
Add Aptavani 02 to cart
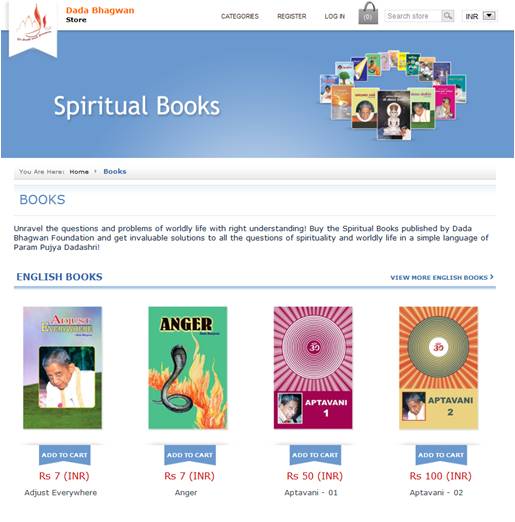[x=441, y=455]
